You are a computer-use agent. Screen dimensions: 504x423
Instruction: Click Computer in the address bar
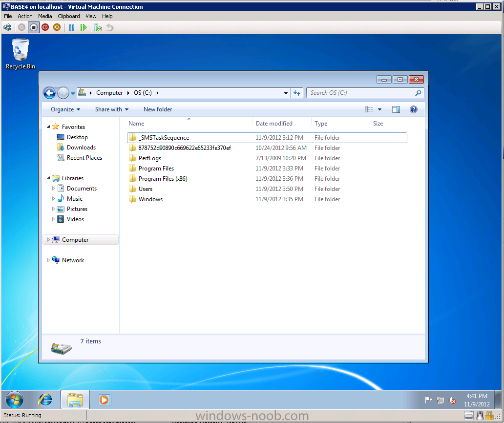109,93
